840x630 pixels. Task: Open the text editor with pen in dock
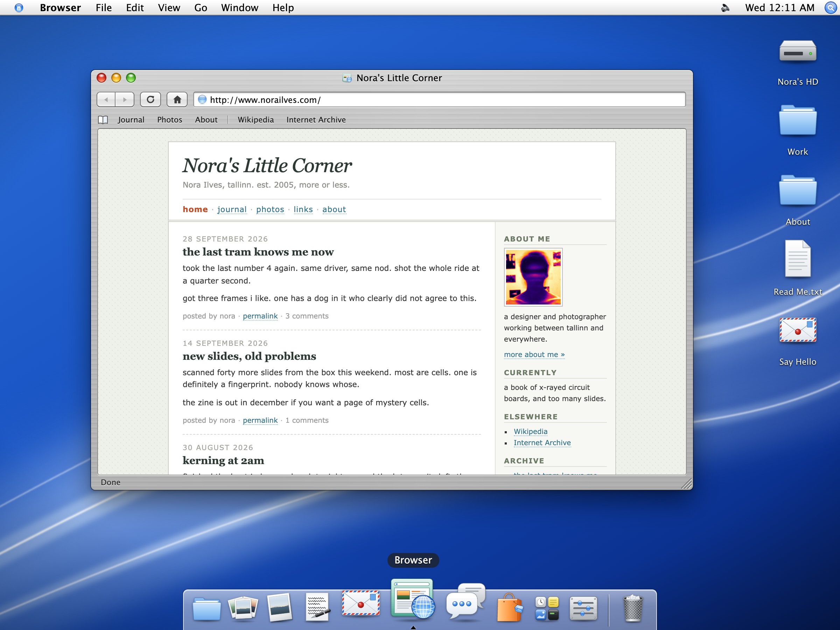coord(317,607)
